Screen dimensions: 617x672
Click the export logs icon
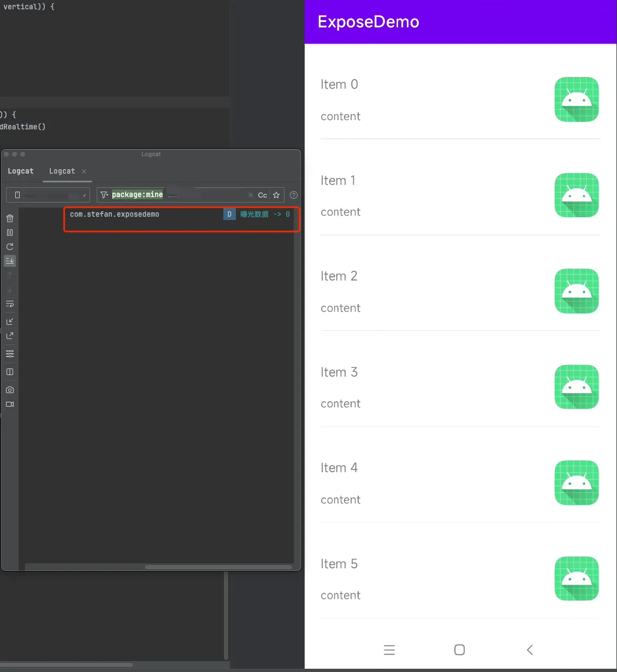[10, 336]
